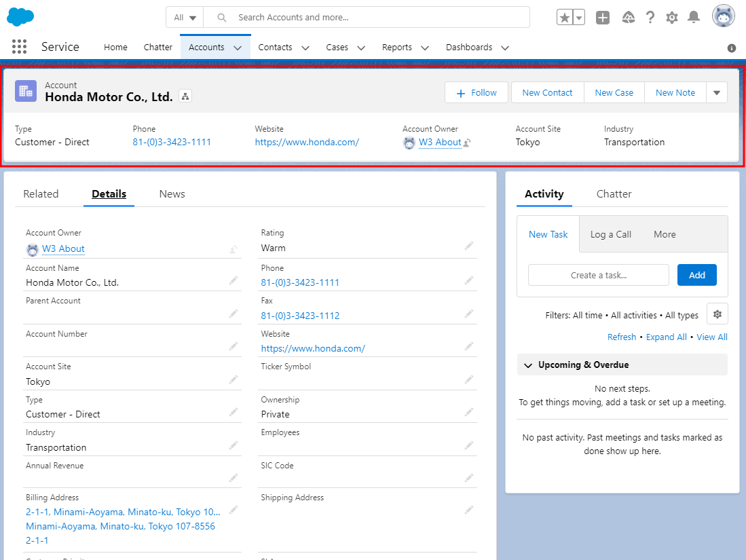746x560 pixels.
Task: Click the Refresh activity link
Action: (621, 337)
